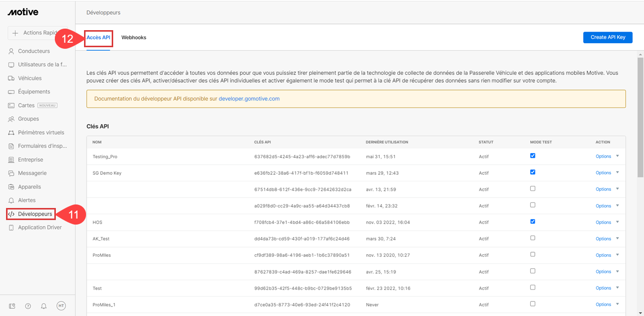Open Options dropdown for Testing_Pro

coord(607,156)
